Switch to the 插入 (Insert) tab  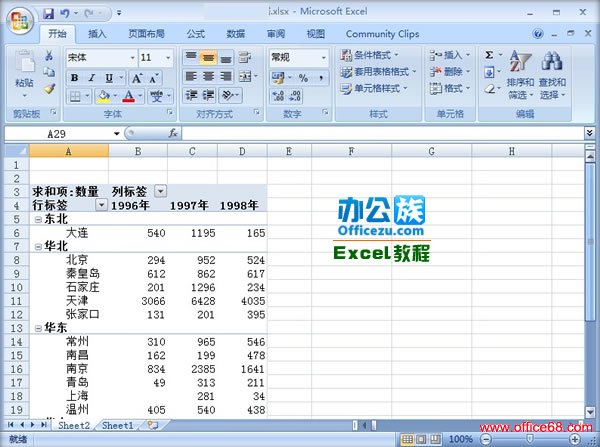(97, 34)
